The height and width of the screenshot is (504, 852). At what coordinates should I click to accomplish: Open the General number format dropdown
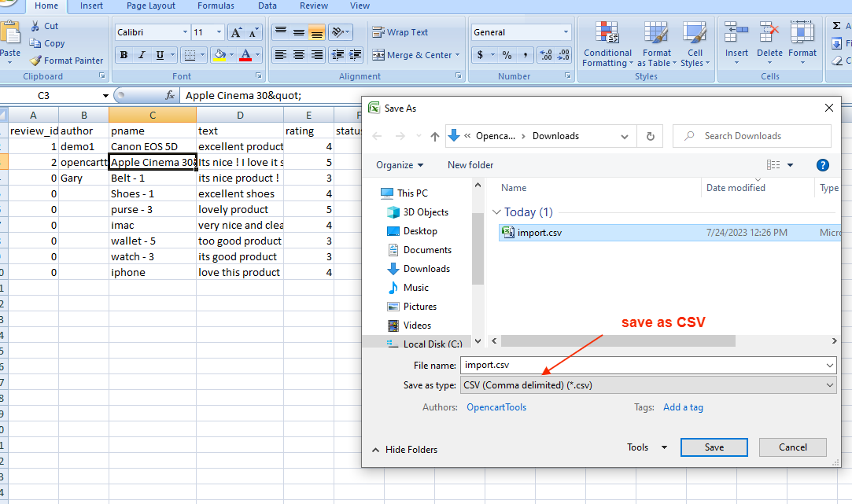566,32
